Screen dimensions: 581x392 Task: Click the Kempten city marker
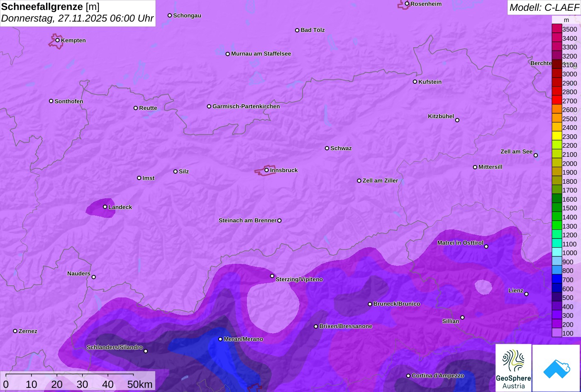[58, 40]
